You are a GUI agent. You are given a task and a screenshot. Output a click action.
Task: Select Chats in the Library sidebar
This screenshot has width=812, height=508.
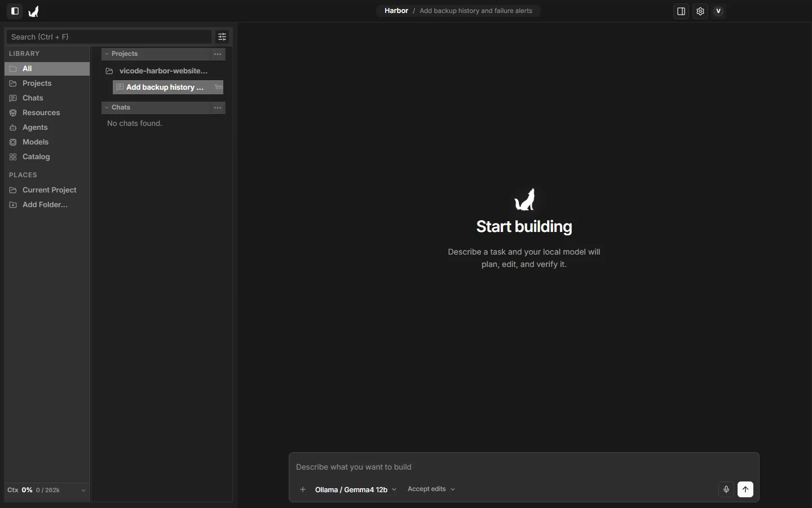click(x=47, y=98)
